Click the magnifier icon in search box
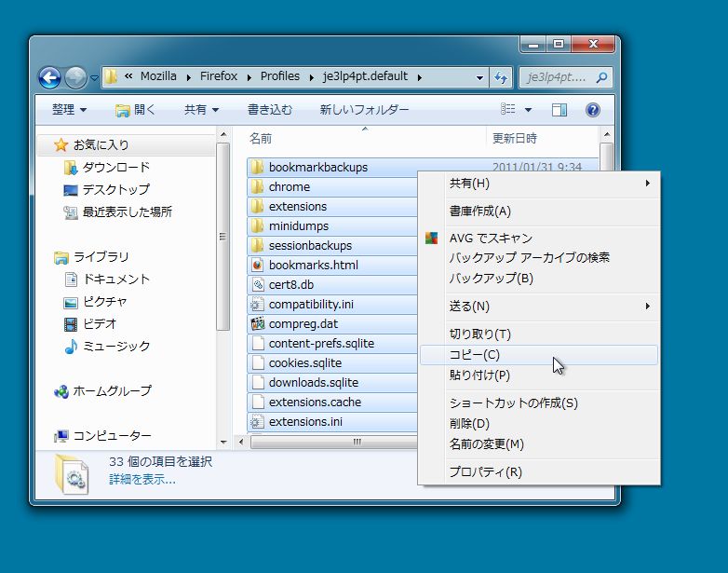This screenshot has width=728, height=573. click(x=601, y=77)
